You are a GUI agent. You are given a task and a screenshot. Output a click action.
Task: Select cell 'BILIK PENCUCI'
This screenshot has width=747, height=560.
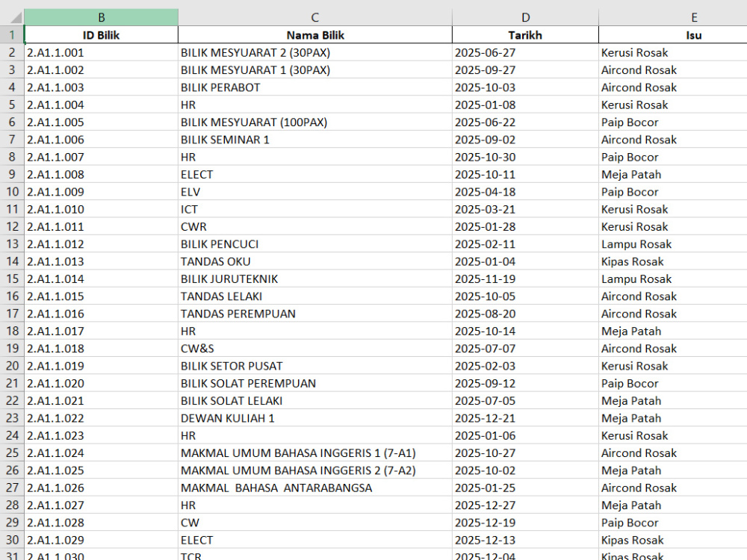315,244
